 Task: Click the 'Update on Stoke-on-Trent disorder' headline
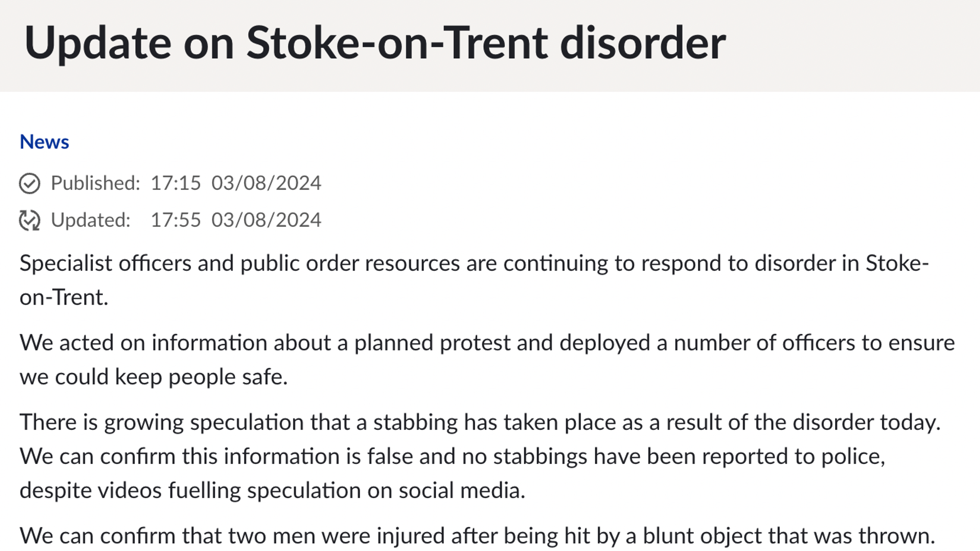tap(375, 43)
